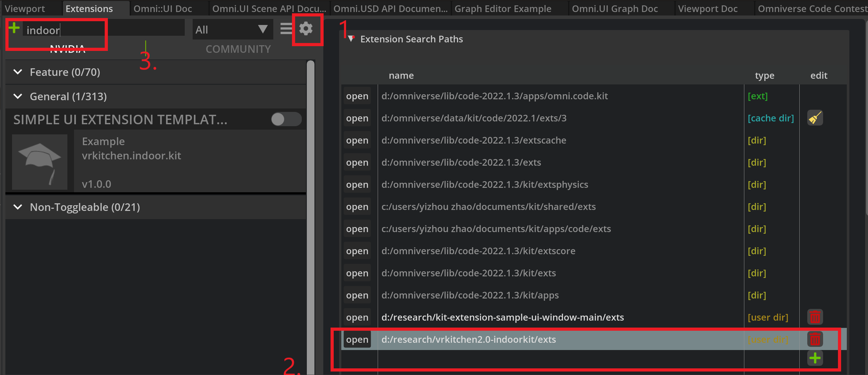Image resolution: width=868 pixels, height=375 pixels.
Task: Click the search field containing indoor
Action: (x=104, y=28)
